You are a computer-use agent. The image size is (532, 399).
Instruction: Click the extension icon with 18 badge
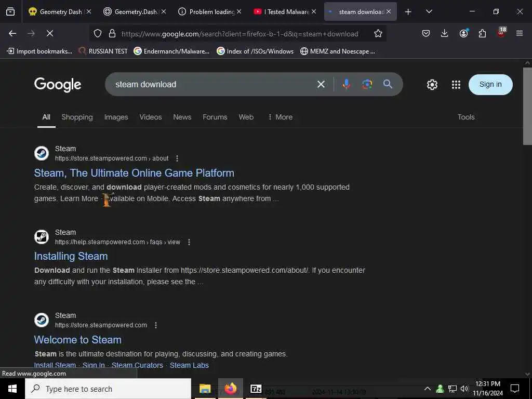pos(501,33)
